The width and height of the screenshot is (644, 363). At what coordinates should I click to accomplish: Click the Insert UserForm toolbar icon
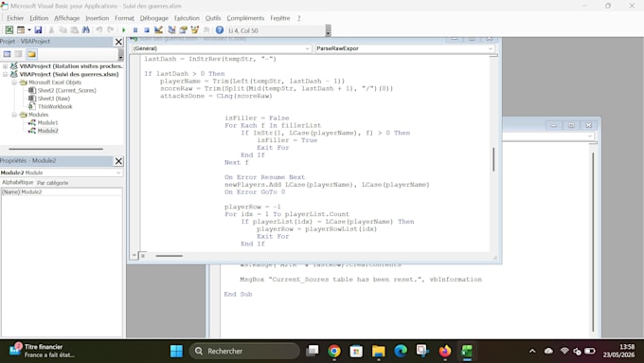21,30
